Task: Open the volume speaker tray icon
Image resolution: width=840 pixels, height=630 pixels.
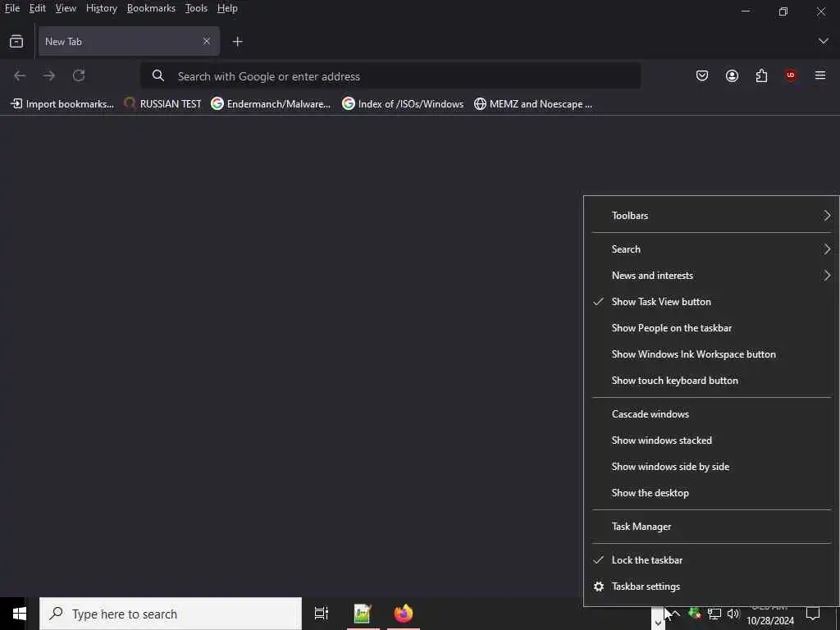Action: coord(733,614)
